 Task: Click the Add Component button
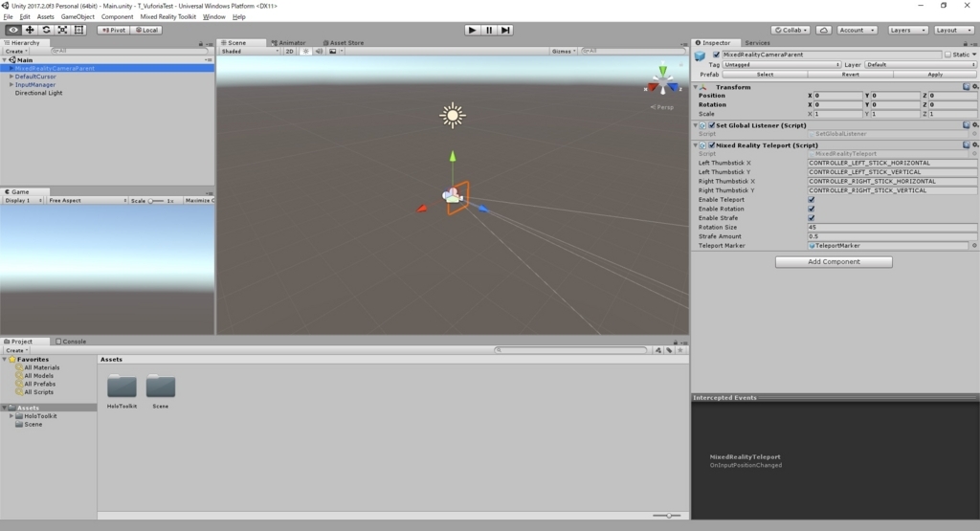834,262
